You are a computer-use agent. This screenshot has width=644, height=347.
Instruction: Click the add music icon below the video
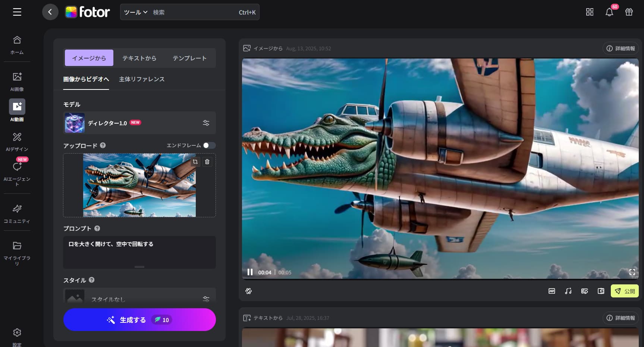(x=568, y=291)
